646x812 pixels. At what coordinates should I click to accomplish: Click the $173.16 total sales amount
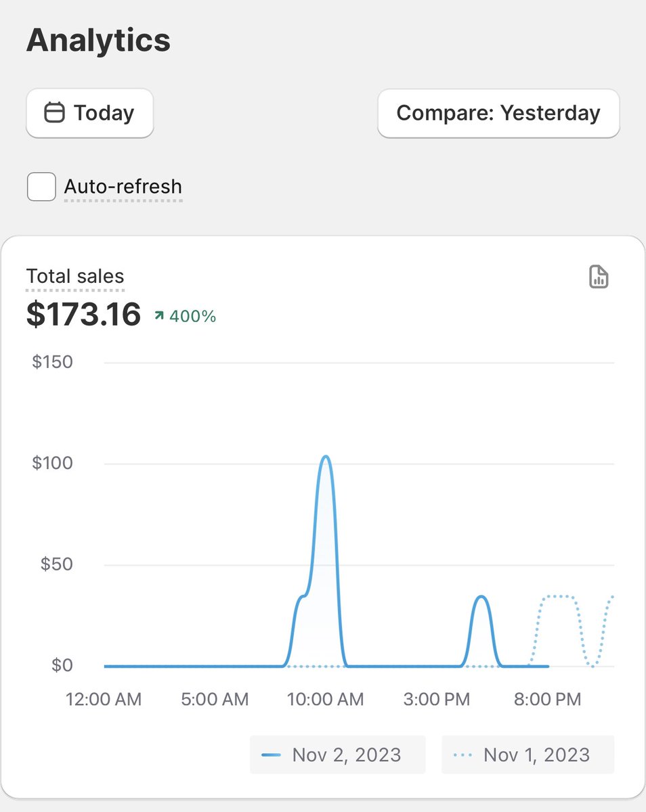pyautogui.click(x=83, y=315)
